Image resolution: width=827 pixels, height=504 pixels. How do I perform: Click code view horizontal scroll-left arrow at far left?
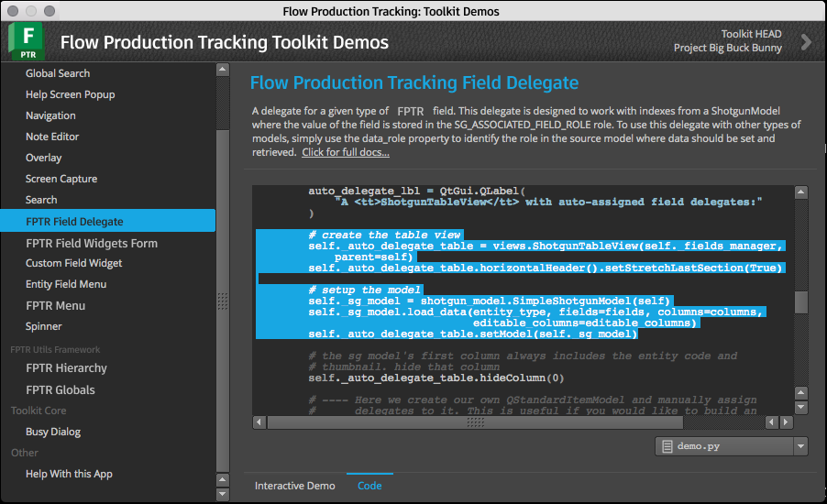[x=259, y=422]
